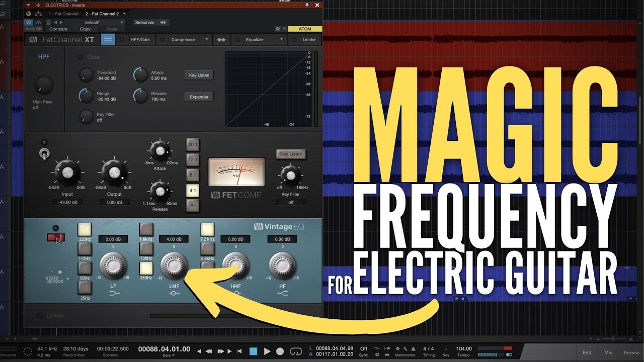Open the plugin settings gear icon
This screenshot has height=362, width=644.
(277, 29)
